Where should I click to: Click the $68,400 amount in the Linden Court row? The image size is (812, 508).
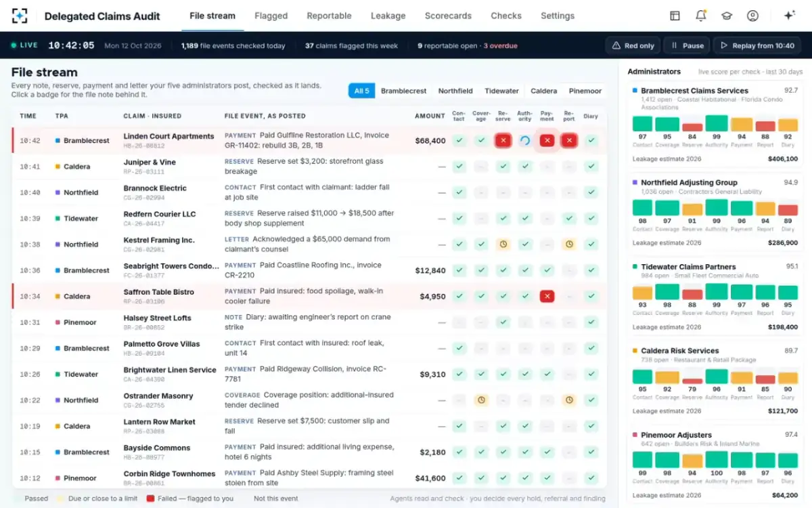click(430, 141)
